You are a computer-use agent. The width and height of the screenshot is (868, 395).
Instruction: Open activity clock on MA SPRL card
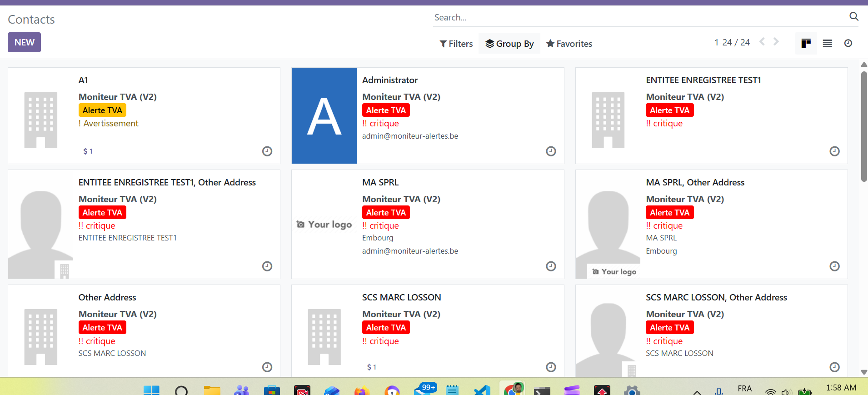tap(551, 266)
